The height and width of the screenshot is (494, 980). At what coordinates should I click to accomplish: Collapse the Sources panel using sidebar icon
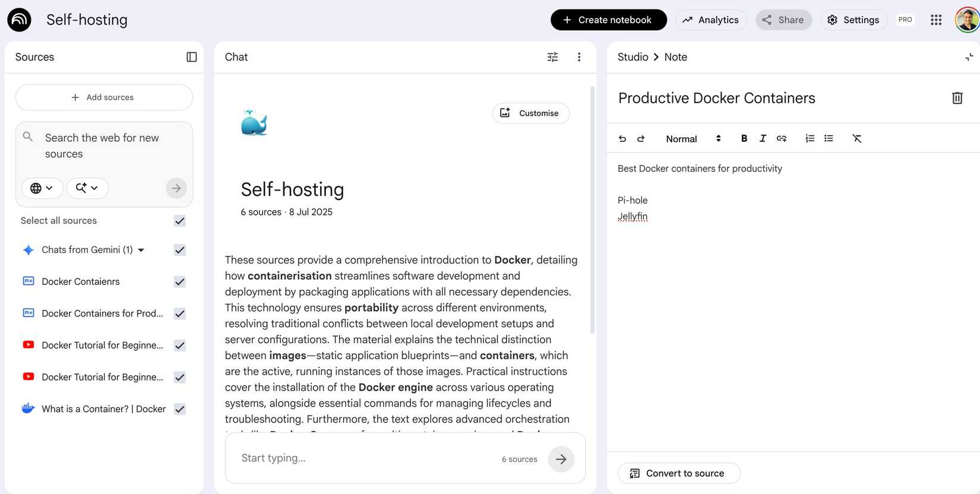191,57
